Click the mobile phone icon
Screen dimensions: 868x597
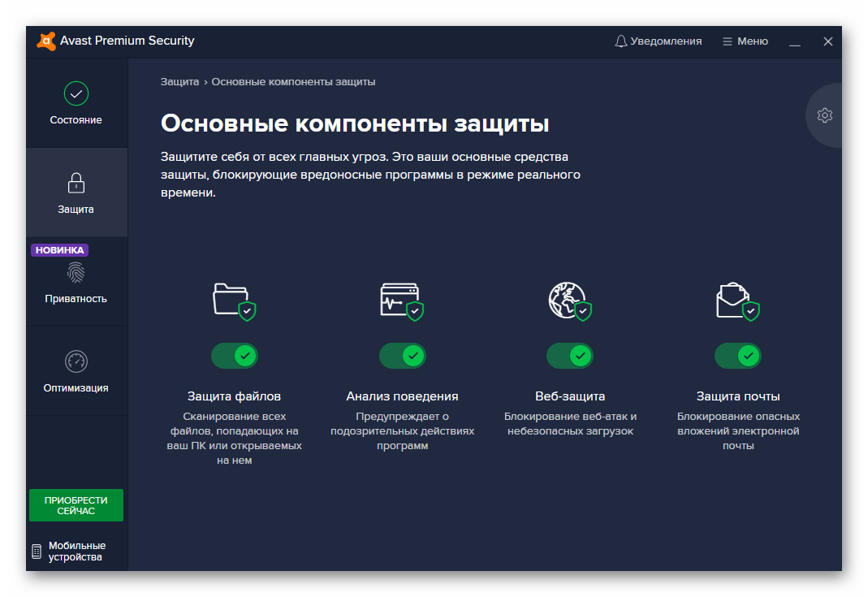37,552
